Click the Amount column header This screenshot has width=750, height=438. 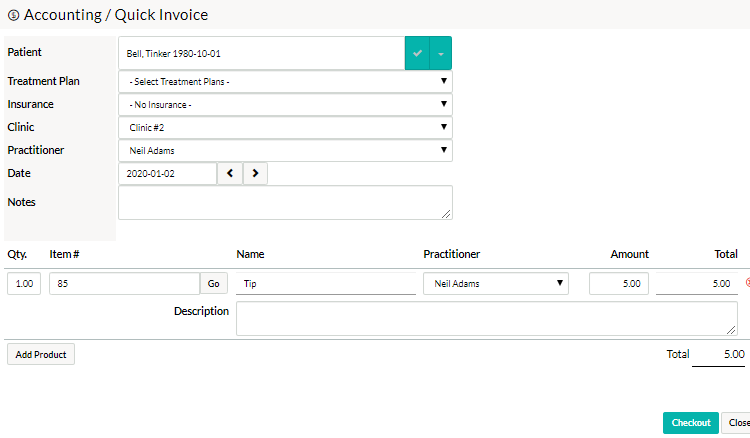[x=629, y=254]
